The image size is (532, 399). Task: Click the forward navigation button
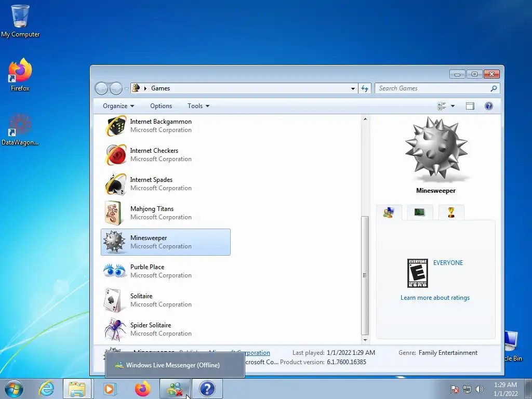(116, 88)
